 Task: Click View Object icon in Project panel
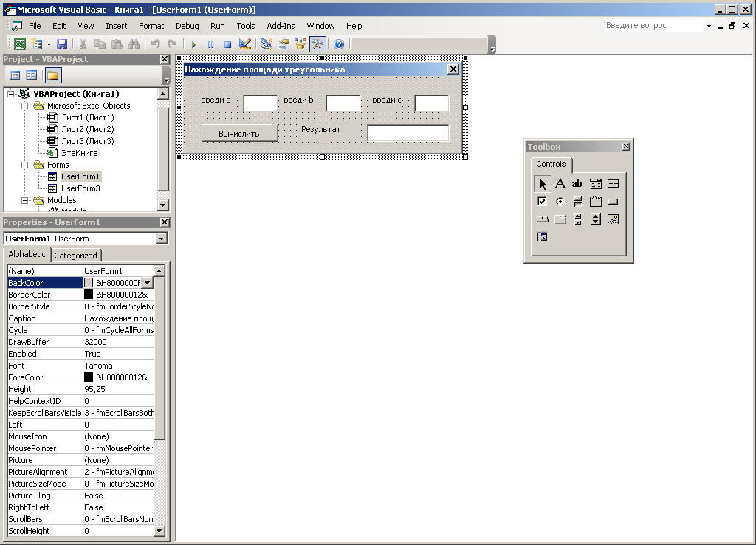pos(31,75)
